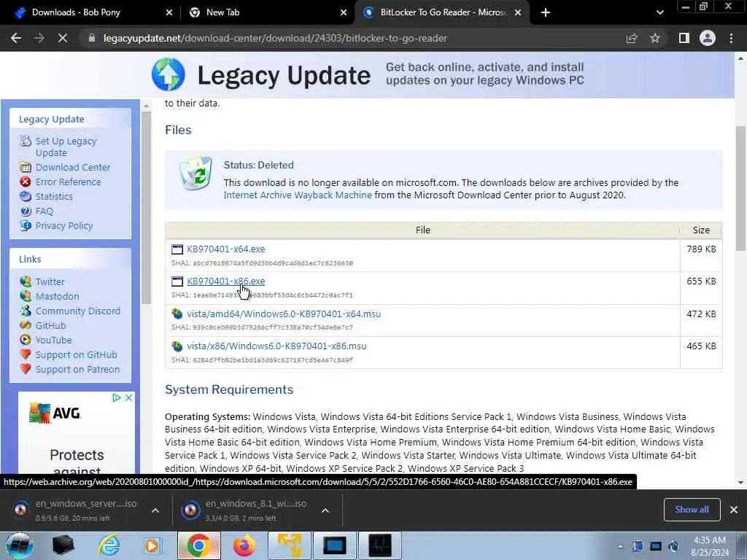747x560 pixels.
Task: Open the side panel icon
Action: [684, 38]
